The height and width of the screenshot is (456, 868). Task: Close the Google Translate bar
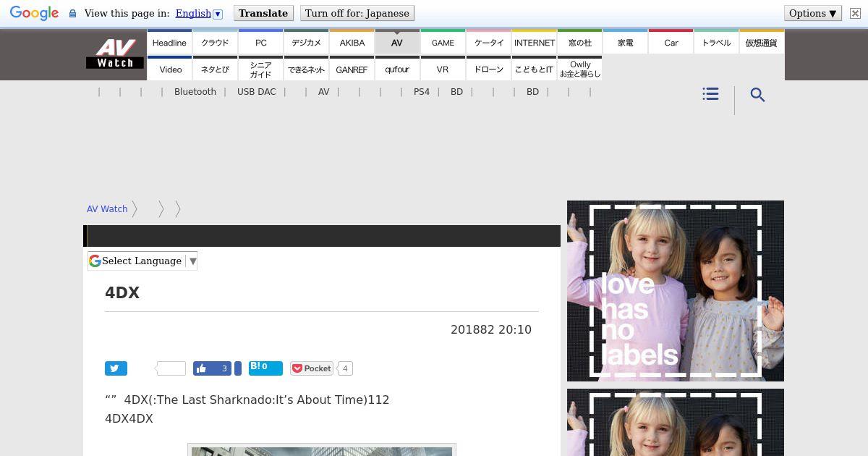click(855, 13)
